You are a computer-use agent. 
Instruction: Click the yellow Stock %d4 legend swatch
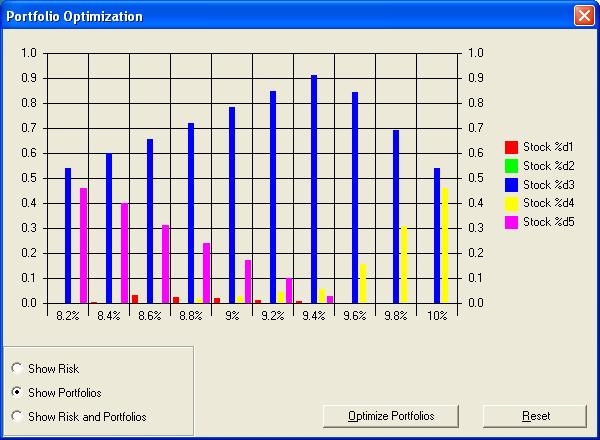click(x=511, y=204)
